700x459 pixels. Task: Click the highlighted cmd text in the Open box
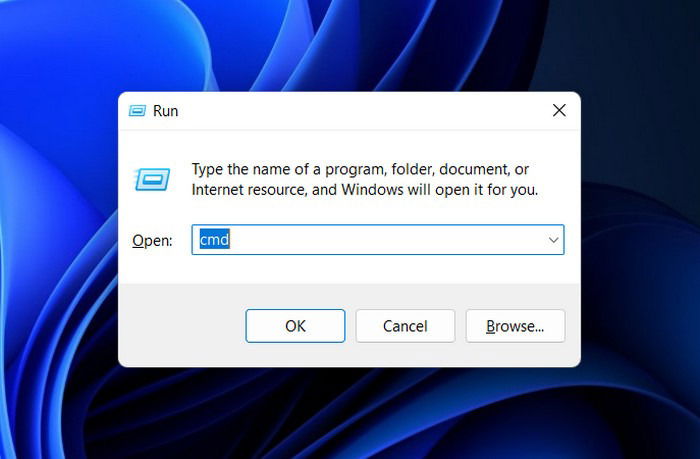tap(214, 240)
